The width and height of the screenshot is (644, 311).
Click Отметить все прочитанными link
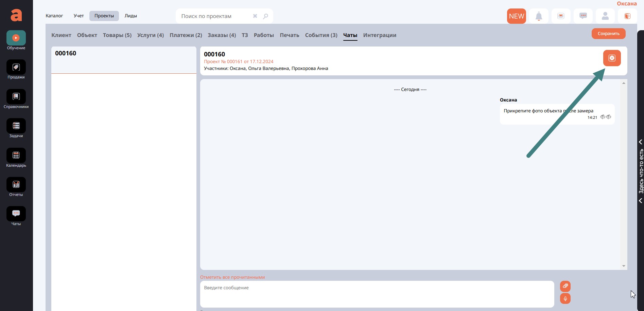click(232, 277)
